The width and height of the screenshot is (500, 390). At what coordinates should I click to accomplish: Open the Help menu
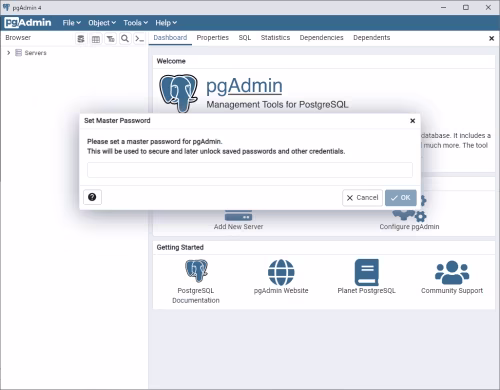pyautogui.click(x=166, y=23)
